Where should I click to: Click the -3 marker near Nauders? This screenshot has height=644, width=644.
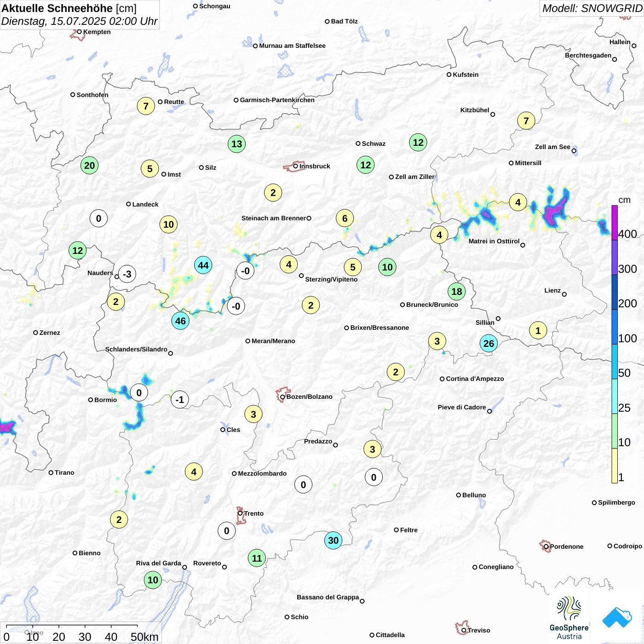tap(127, 274)
